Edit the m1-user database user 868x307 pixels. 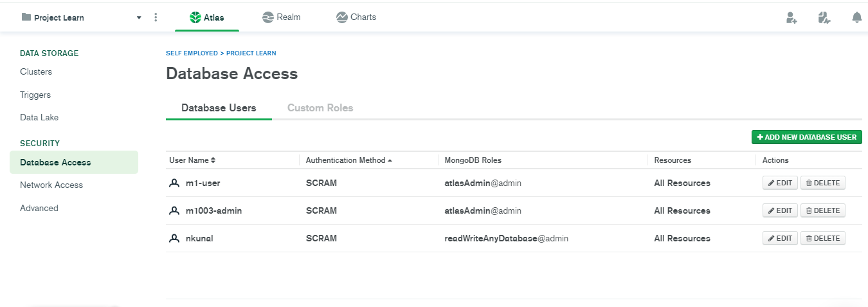(x=780, y=183)
